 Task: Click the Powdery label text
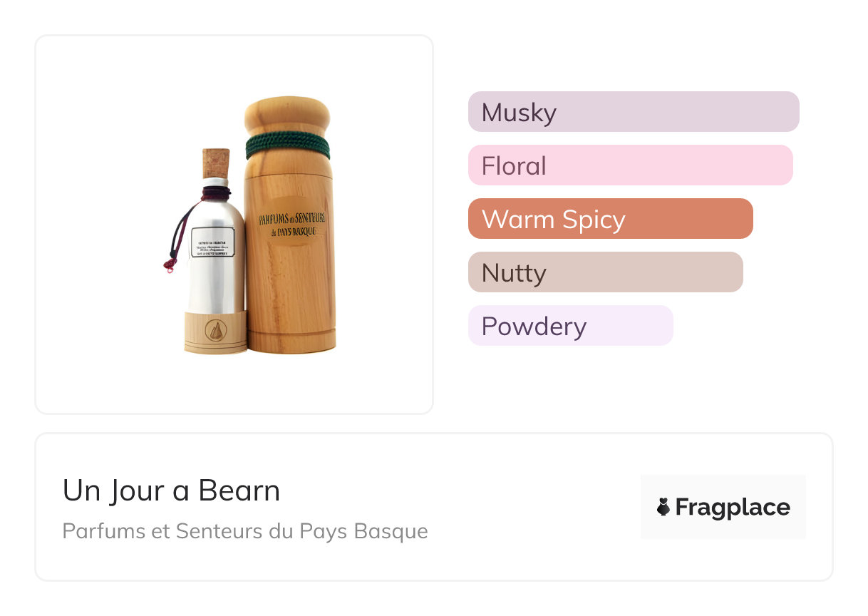[534, 327]
